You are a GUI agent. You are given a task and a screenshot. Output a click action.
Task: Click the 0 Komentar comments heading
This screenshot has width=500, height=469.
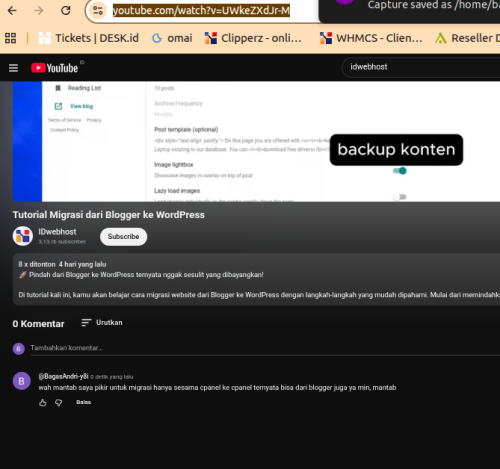pyautogui.click(x=38, y=324)
